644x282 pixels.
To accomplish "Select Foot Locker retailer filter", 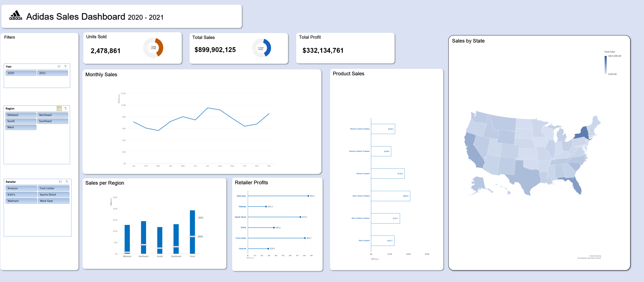I will tap(54, 188).
